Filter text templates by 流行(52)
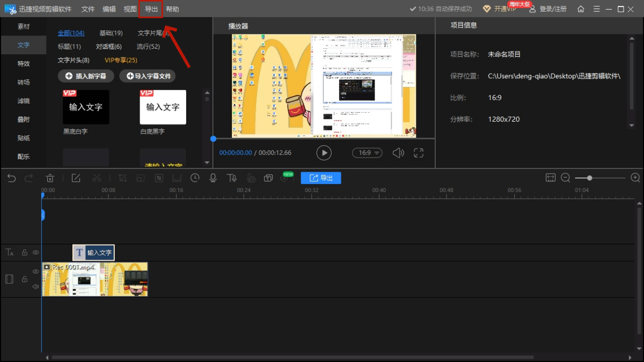644x362 pixels. [148, 47]
